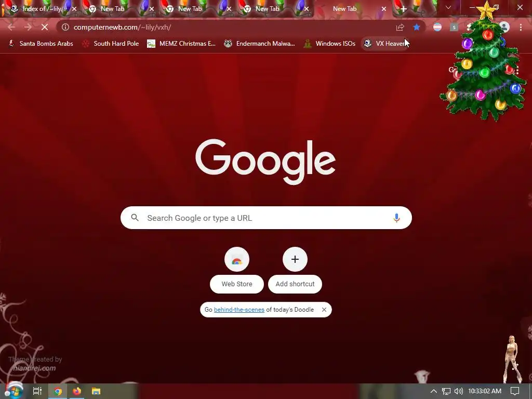Open South Hard Pole bookmark

pos(111,44)
